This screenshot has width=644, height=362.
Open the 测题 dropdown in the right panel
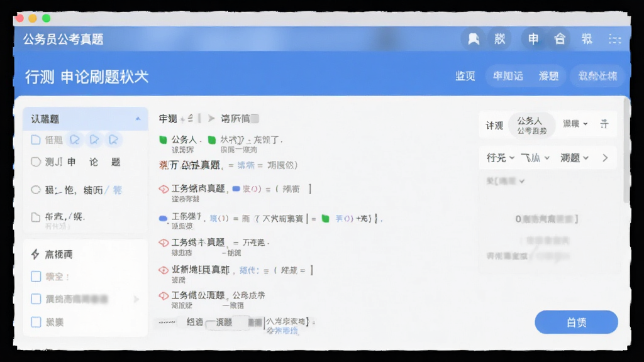pyautogui.click(x=575, y=158)
